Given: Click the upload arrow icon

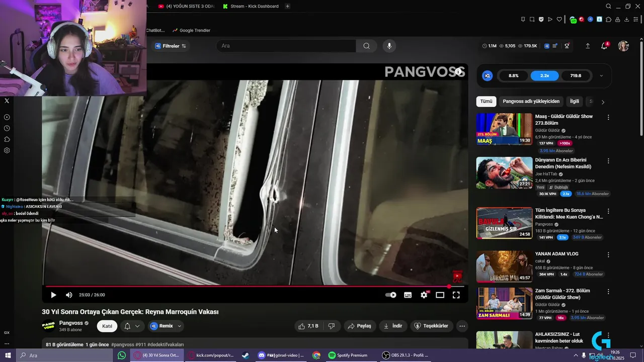Looking at the screenshot, I should (588, 46).
